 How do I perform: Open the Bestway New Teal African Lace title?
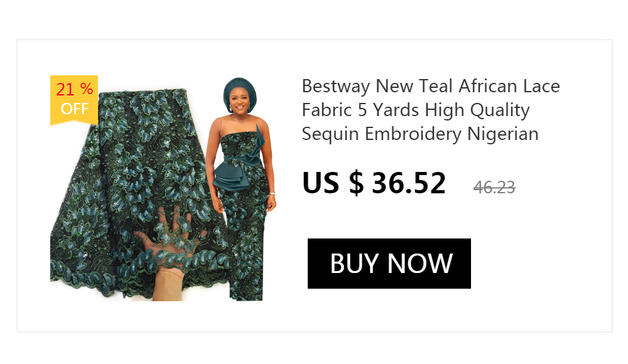pyautogui.click(x=431, y=110)
